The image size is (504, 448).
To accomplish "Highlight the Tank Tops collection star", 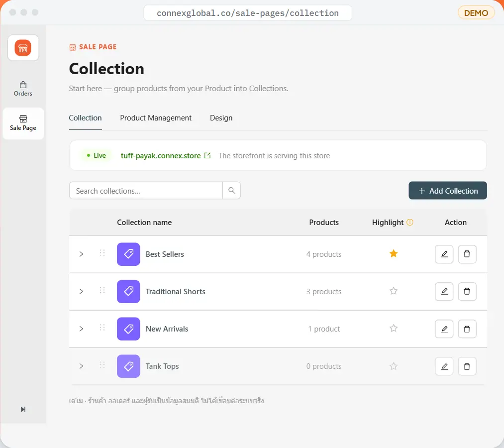I will [x=394, y=366].
